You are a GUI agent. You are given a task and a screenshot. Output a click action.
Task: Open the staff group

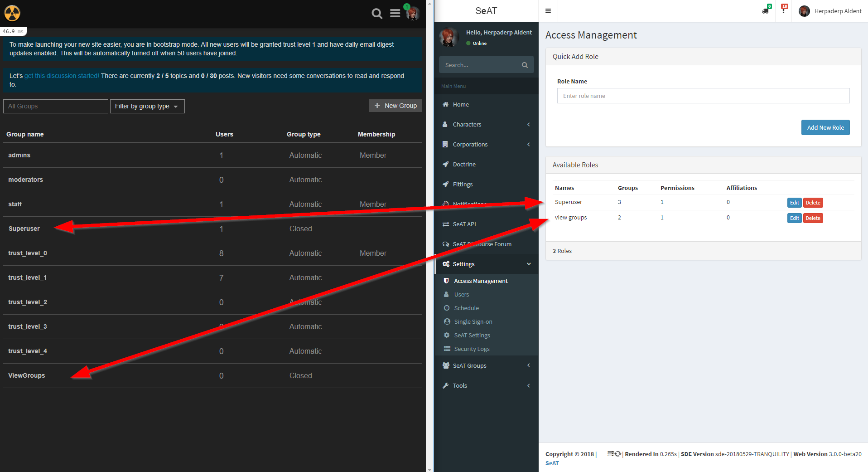[x=15, y=204]
